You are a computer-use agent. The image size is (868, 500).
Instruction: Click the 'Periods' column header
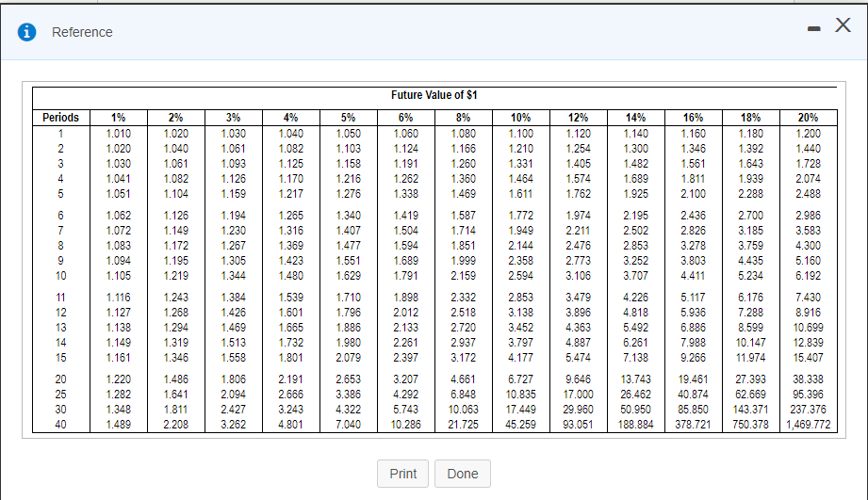(x=61, y=118)
